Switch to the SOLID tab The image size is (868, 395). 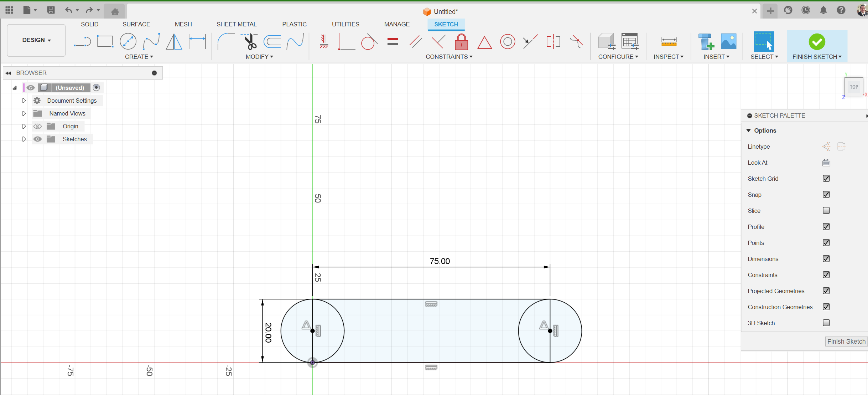(90, 24)
